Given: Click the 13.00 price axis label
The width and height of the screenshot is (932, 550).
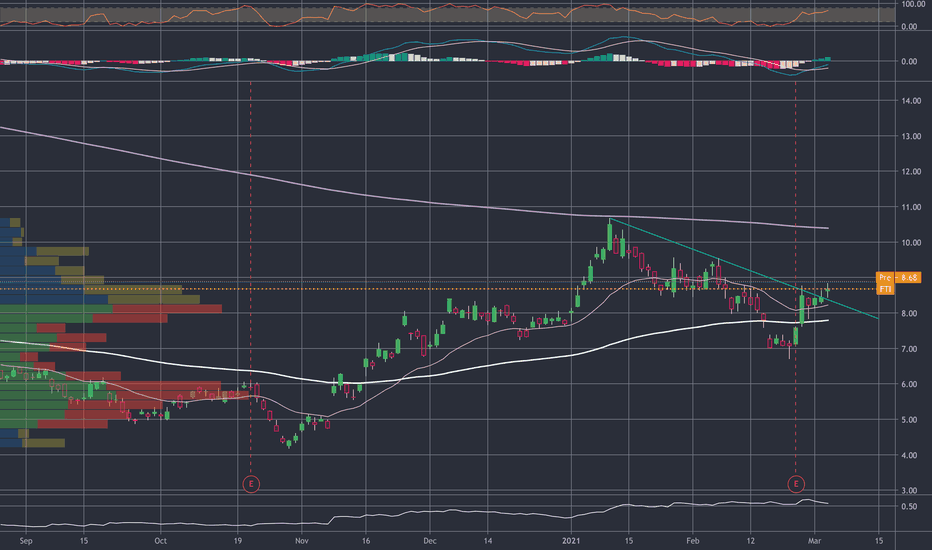Looking at the screenshot, I should [x=911, y=136].
